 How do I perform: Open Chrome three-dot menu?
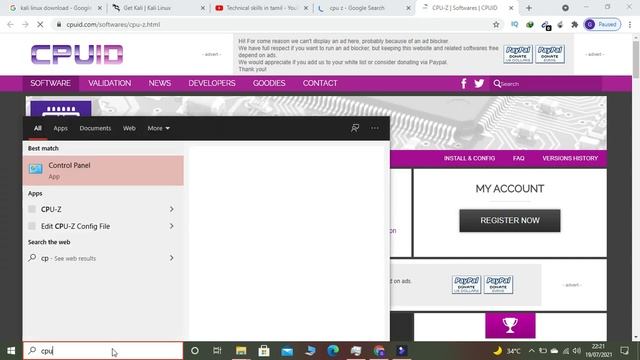(630, 24)
